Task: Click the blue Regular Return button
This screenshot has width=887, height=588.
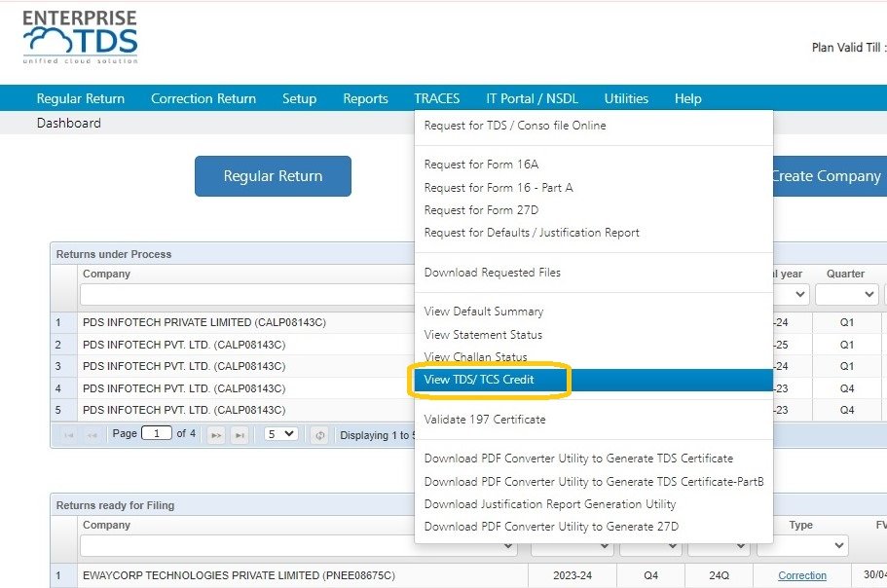Action: pos(273,176)
